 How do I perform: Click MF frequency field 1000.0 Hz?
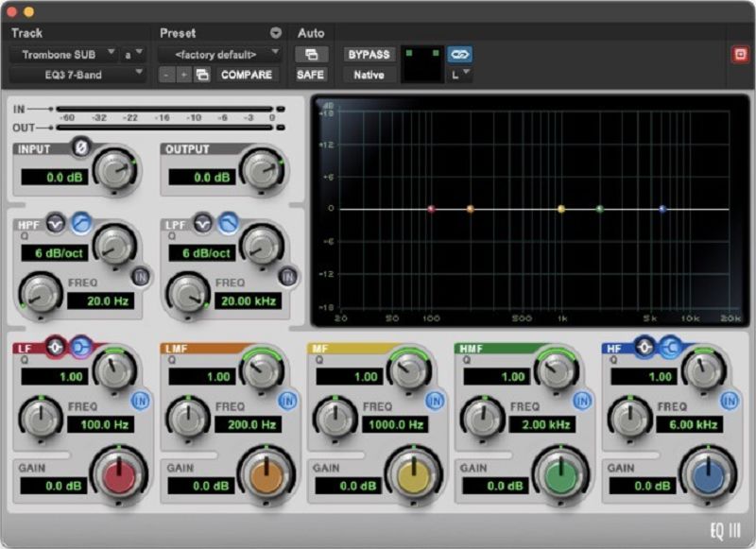[x=395, y=424]
